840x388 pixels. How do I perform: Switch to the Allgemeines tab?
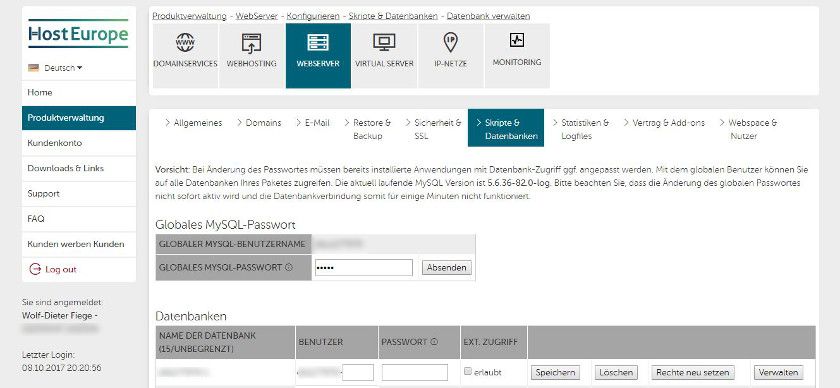tap(193, 123)
